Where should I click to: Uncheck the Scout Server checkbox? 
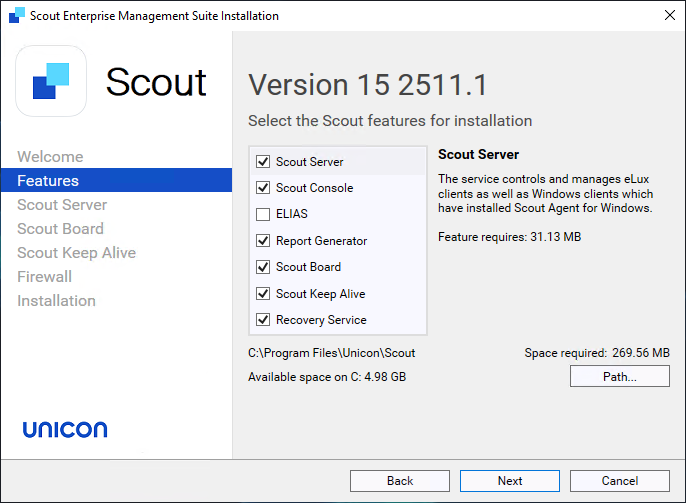[x=263, y=162]
